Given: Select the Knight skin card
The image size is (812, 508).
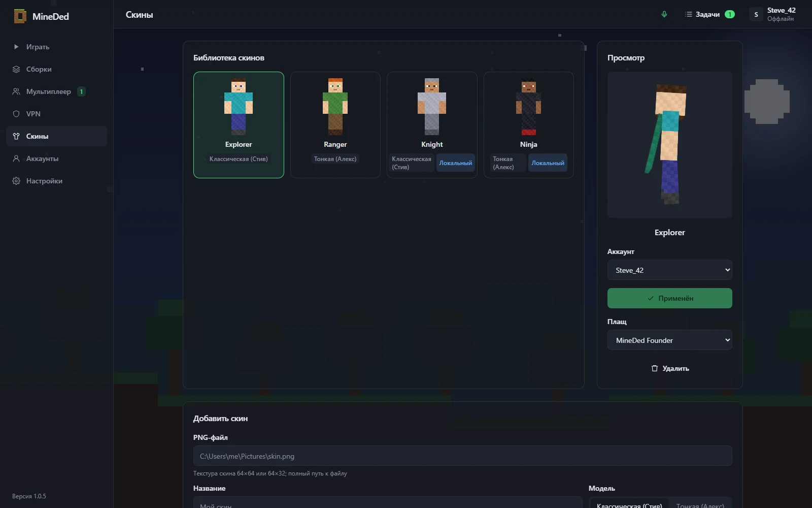Looking at the screenshot, I should pyautogui.click(x=432, y=125).
